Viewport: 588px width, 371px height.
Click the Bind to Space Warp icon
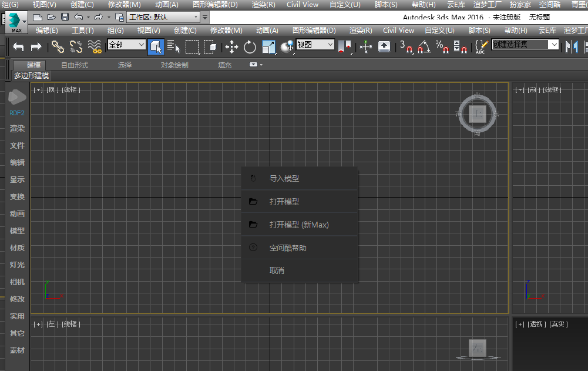pyautogui.click(x=95, y=46)
